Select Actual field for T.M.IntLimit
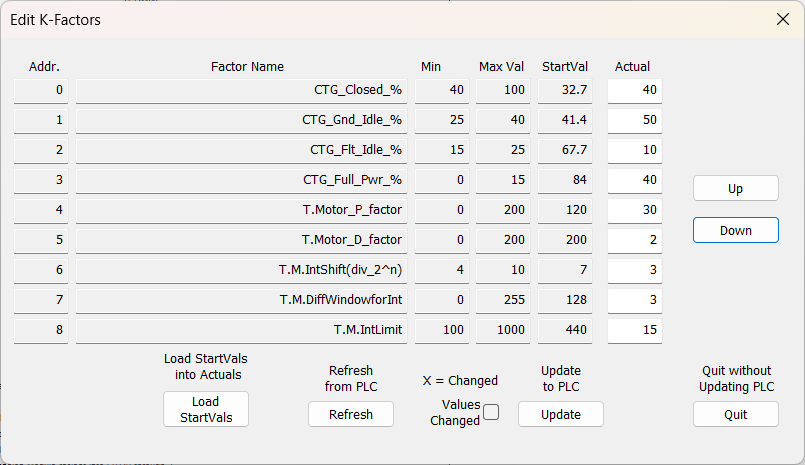The width and height of the screenshot is (805, 465). (635, 331)
